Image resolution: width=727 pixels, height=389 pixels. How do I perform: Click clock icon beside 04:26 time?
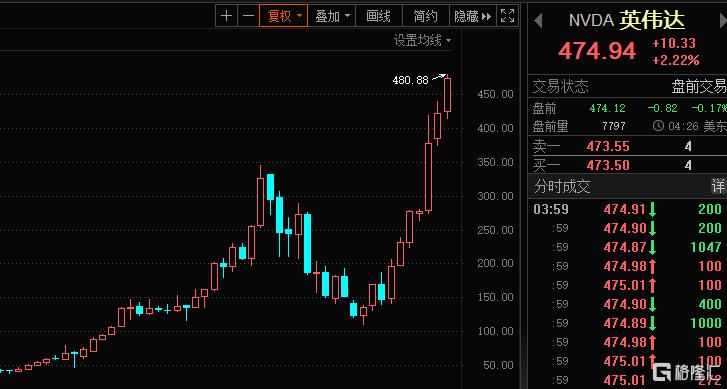tap(658, 126)
